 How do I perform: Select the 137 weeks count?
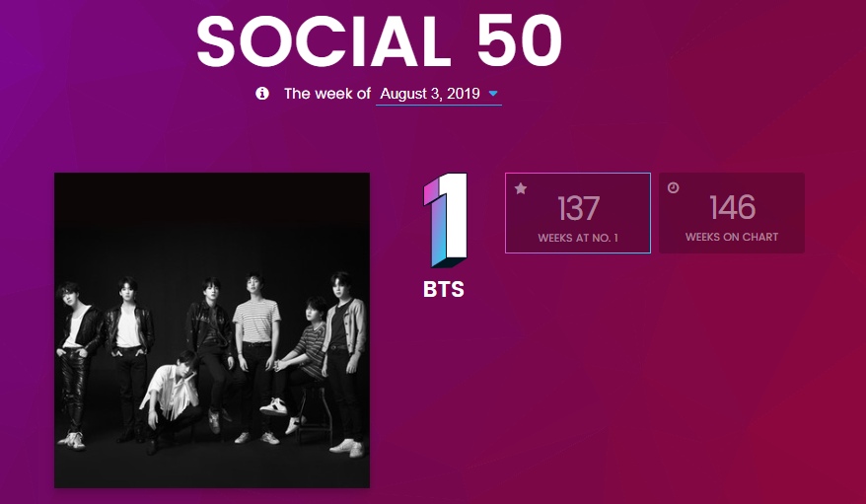578,208
